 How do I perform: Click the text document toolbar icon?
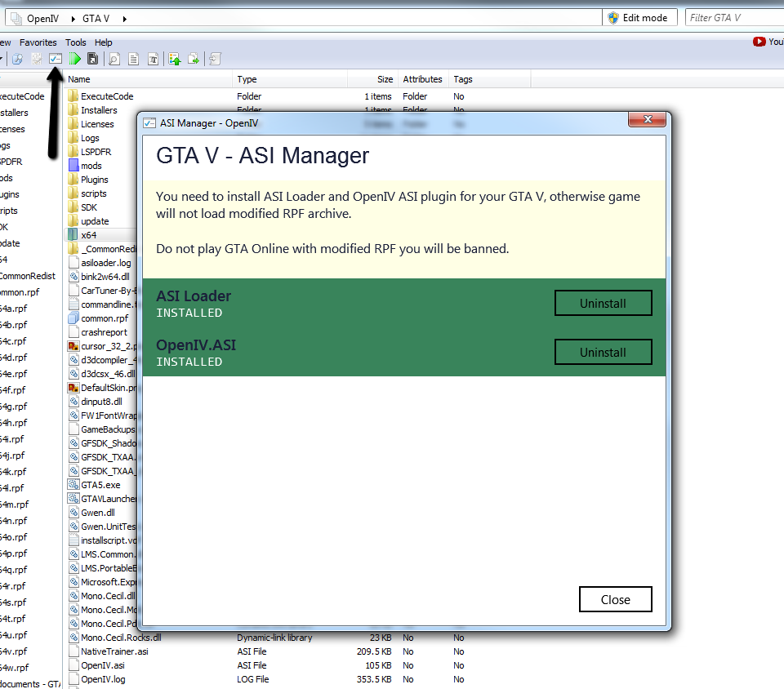[133, 59]
